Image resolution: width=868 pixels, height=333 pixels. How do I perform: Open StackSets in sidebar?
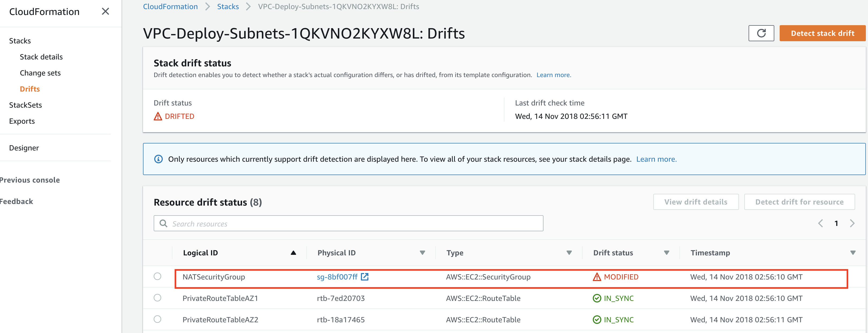click(25, 105)
